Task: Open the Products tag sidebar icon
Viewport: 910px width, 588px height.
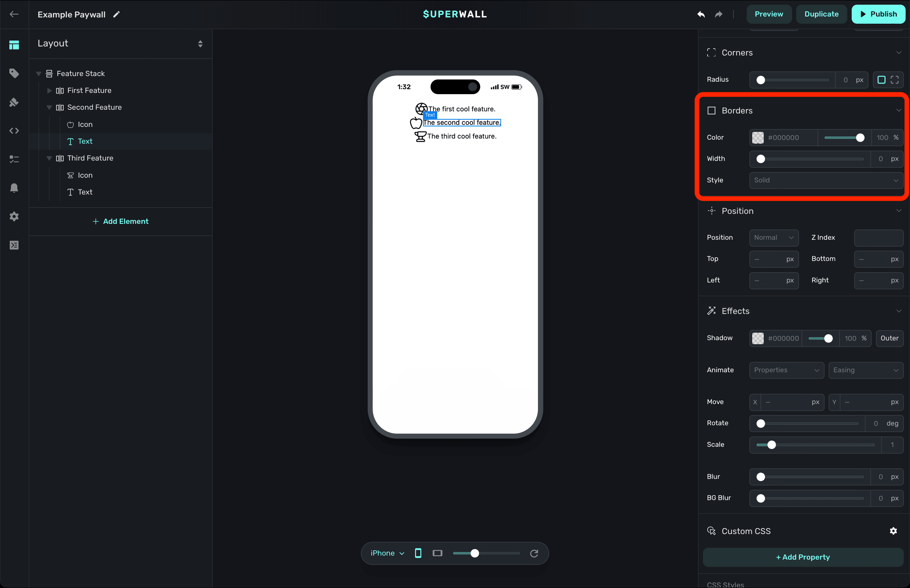Action: coord(14,73)
